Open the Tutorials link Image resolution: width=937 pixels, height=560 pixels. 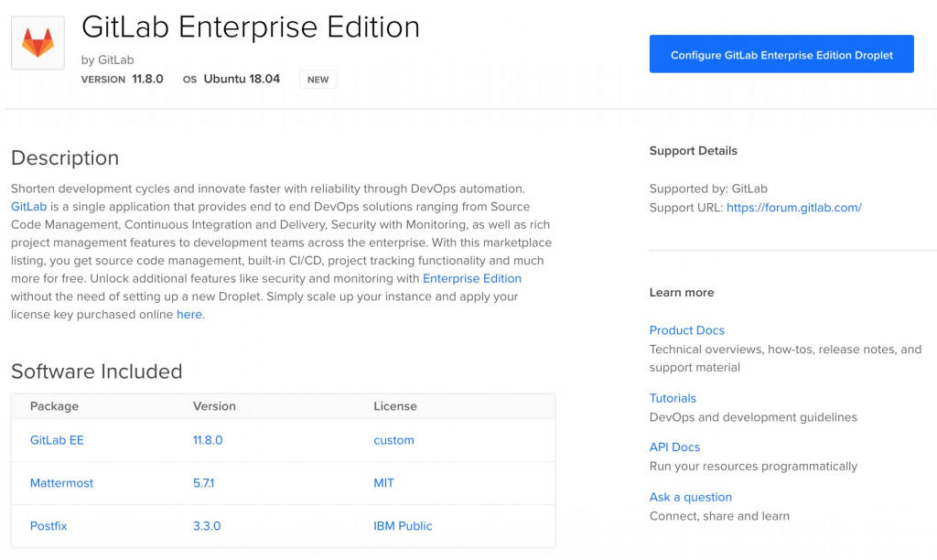(673, 398)
